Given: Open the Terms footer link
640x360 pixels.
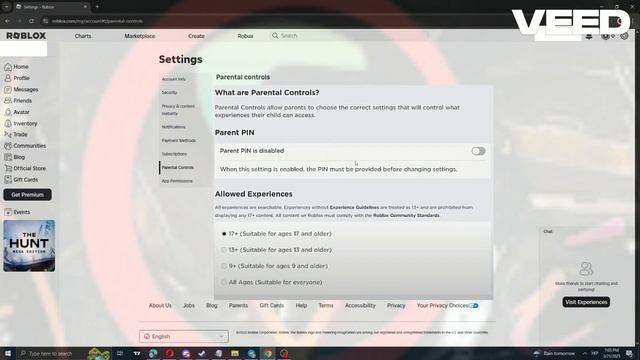Looking at the screenshot, I should [x=326, y=305].
